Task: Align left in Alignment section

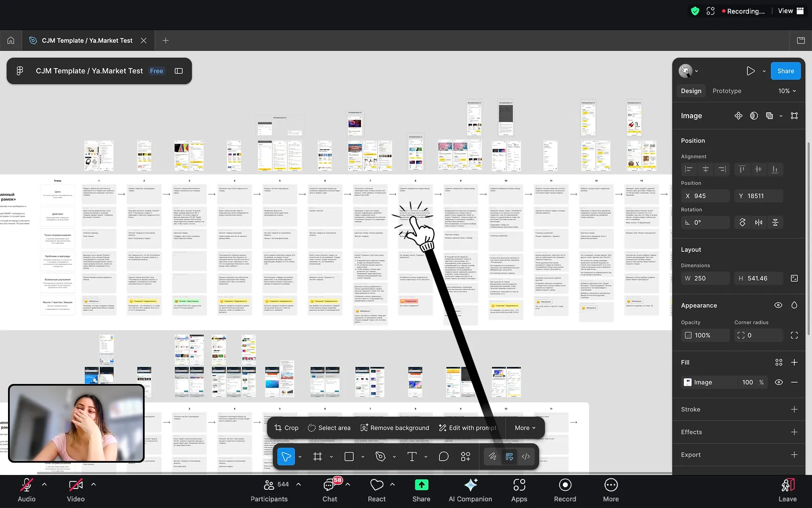Action: point(689,169)
